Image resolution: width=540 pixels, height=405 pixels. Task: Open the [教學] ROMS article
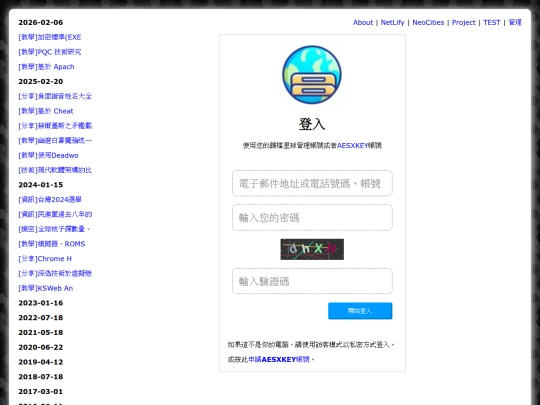[x=52, y=244]
